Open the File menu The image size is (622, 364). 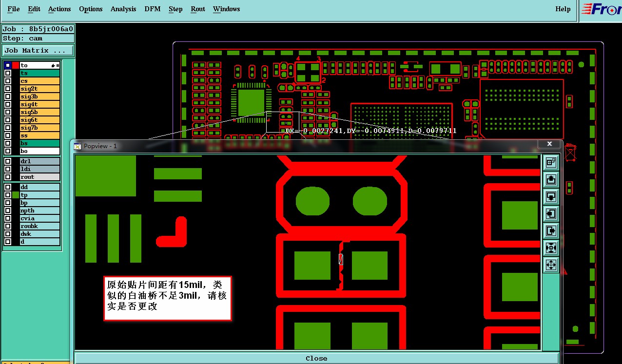(14, 9)
